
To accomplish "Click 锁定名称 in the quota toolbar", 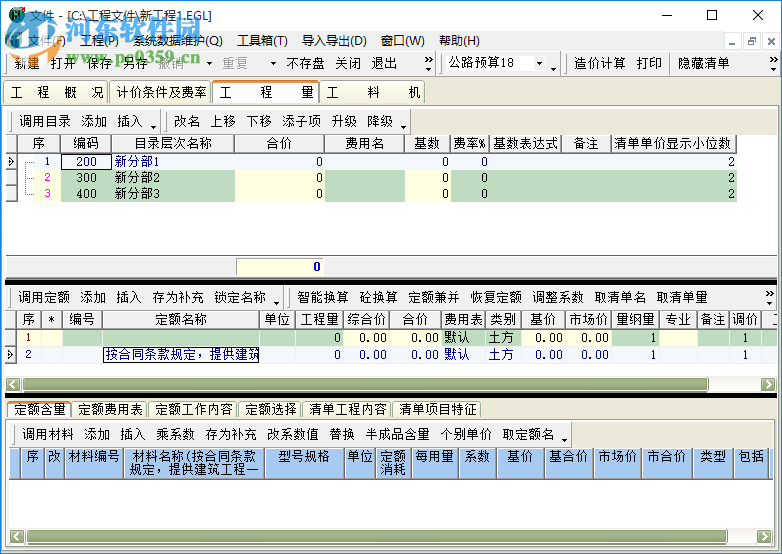I will pos(240,298).
